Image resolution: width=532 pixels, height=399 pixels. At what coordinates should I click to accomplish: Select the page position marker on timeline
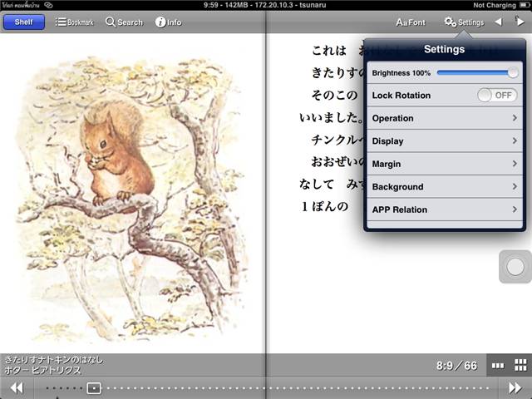(x=94, y=388)
